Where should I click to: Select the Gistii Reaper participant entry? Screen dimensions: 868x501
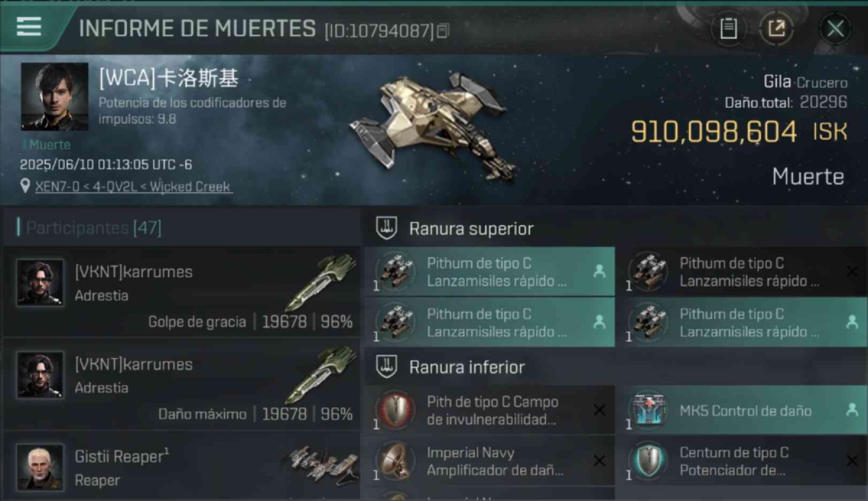[182, 466]
